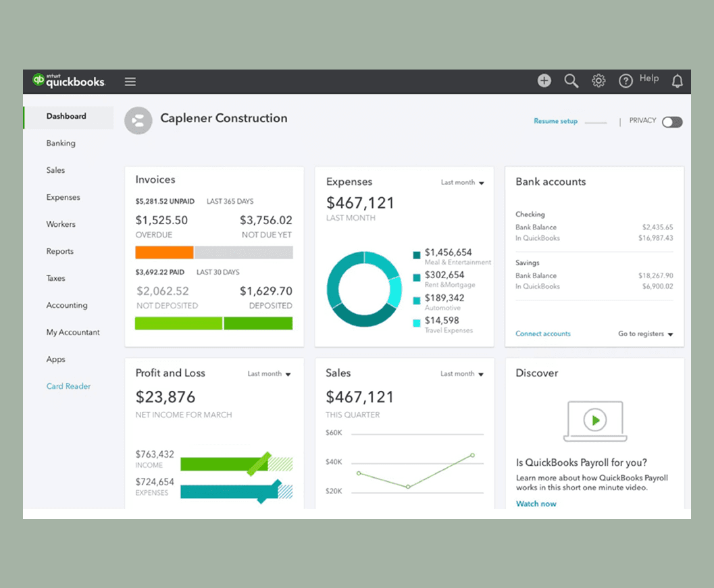The width and height of the screenshot is (714, 588).
Task: Click the search magnifier icon
Action: tap(571, 80)
